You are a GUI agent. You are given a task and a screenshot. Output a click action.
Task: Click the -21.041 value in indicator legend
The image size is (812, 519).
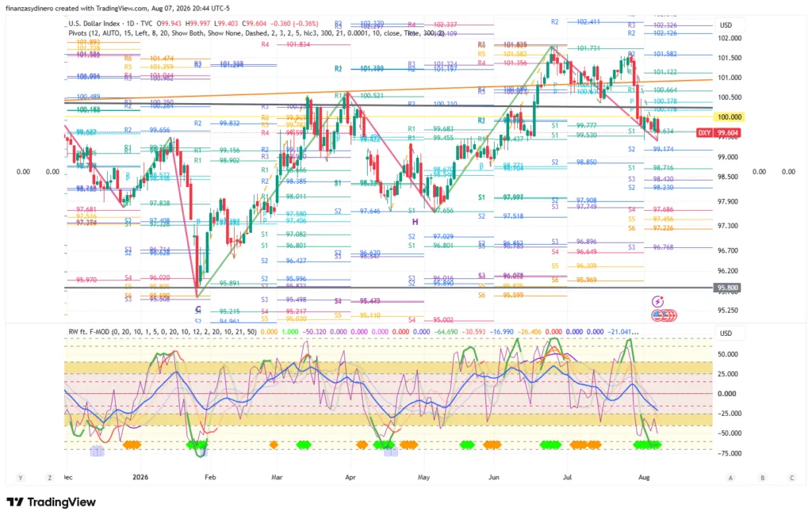[623, 332]
